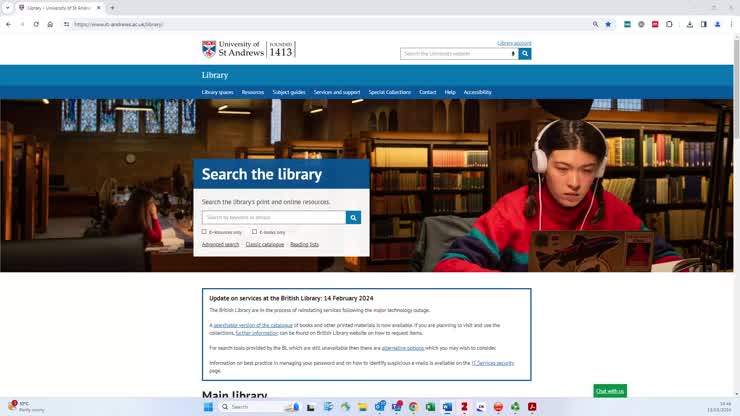740x416 pixels.
Task: Click the Library account link
Action: (x=514, y=43)
